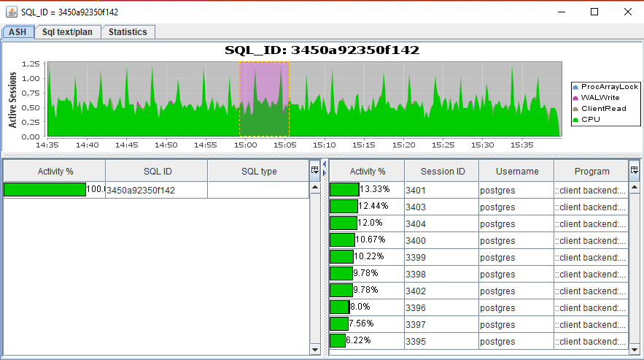
Task: Sort by Username column header
Action: tap(516, 171)
